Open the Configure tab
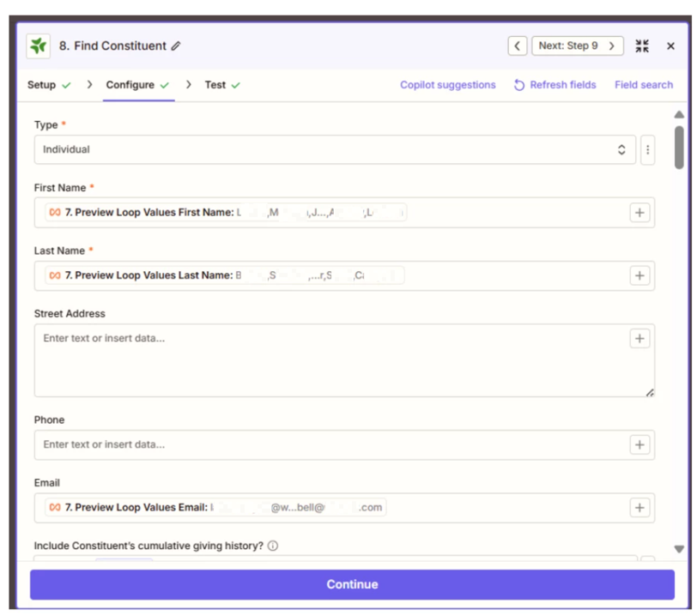The image size is (697, 616). tap(130, 85)
